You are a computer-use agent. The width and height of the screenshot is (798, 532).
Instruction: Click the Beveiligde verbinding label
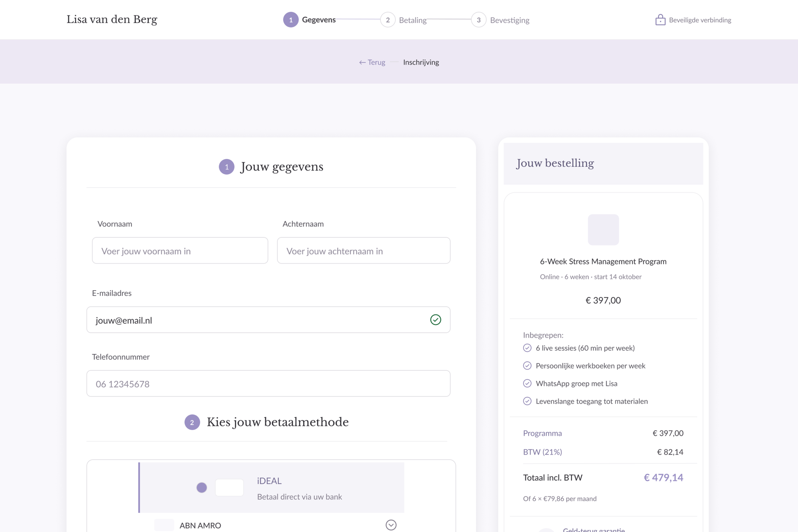point(700,20)
